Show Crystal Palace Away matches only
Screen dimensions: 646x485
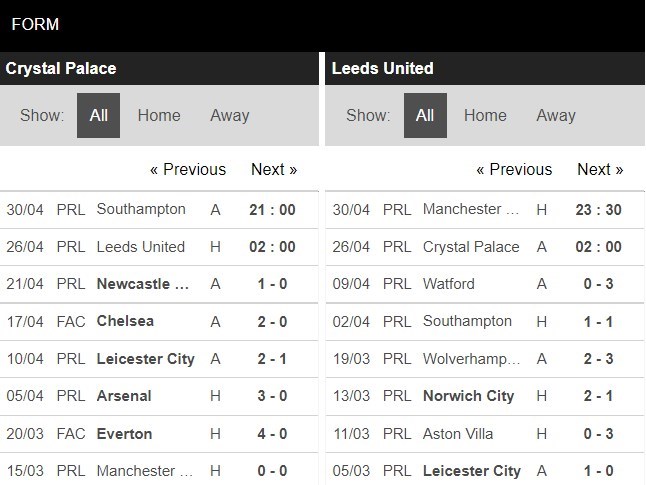pyautogui.click(x=229, y=115)
